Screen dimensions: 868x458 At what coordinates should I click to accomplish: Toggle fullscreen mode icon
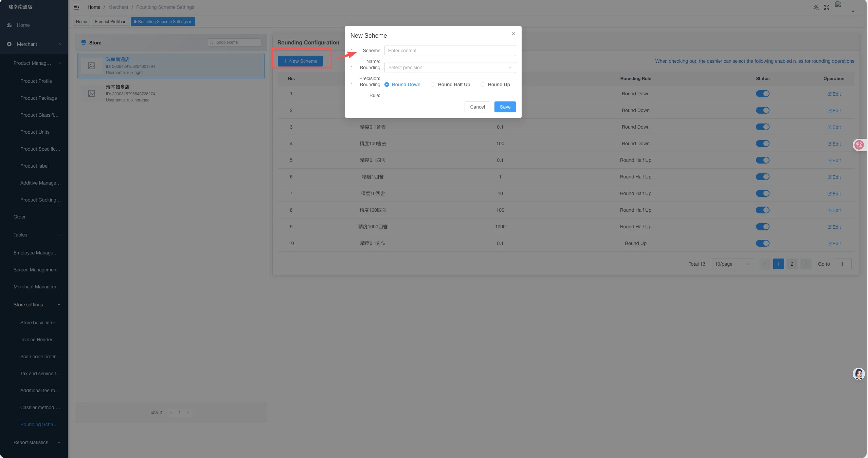click(x=827, y=7)
